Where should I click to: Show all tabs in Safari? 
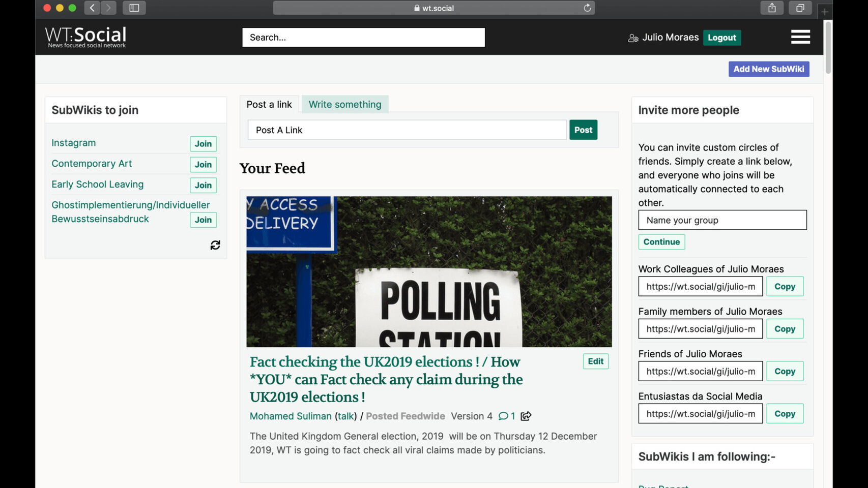[x=800, y=8]
